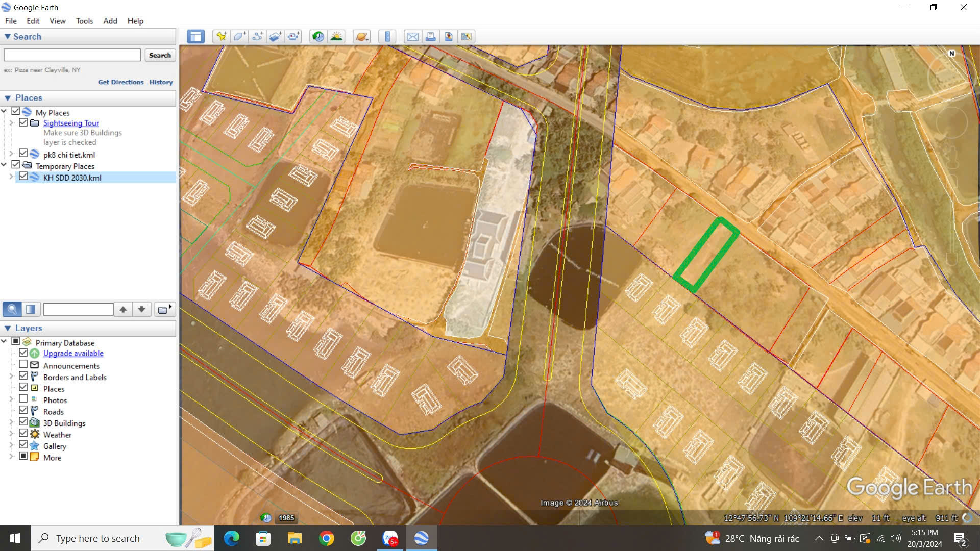Add an image overlay from toolbar
The image size is (980, 551).
coord(275,36)
